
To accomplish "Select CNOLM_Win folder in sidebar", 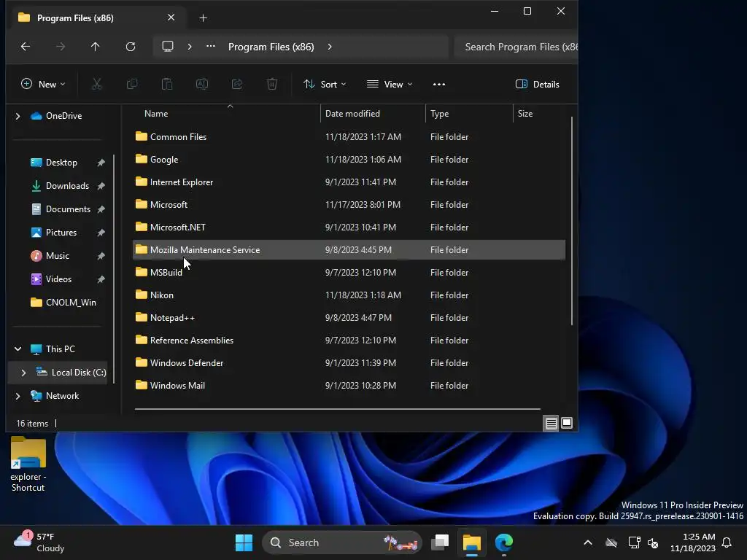I will (63, 303).
